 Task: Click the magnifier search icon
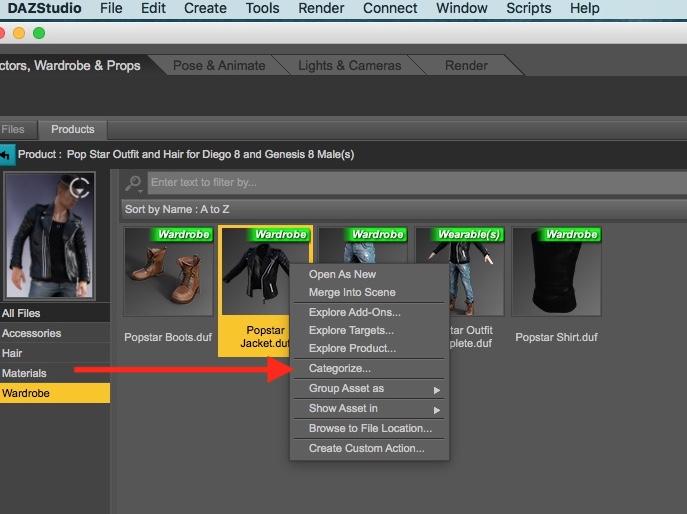click(134, 183)
